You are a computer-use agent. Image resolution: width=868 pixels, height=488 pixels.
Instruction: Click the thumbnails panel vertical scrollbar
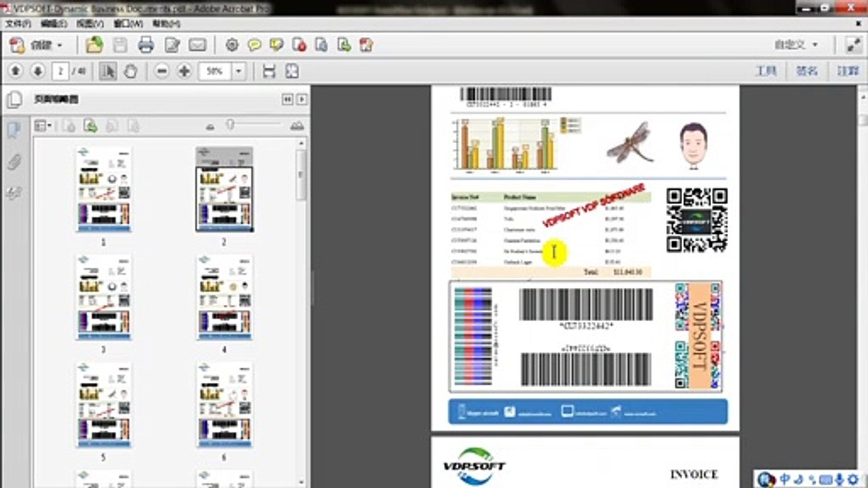coord(301,175)
